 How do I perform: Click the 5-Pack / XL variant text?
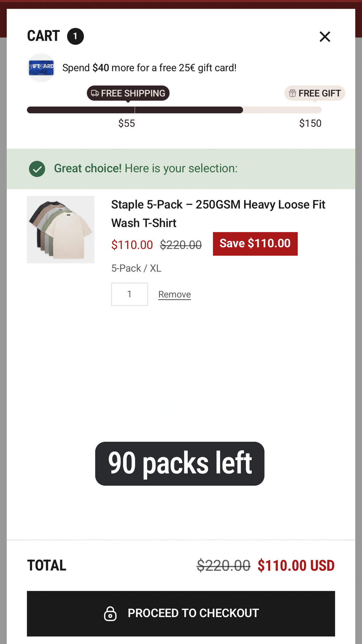(x=136, y=268)
